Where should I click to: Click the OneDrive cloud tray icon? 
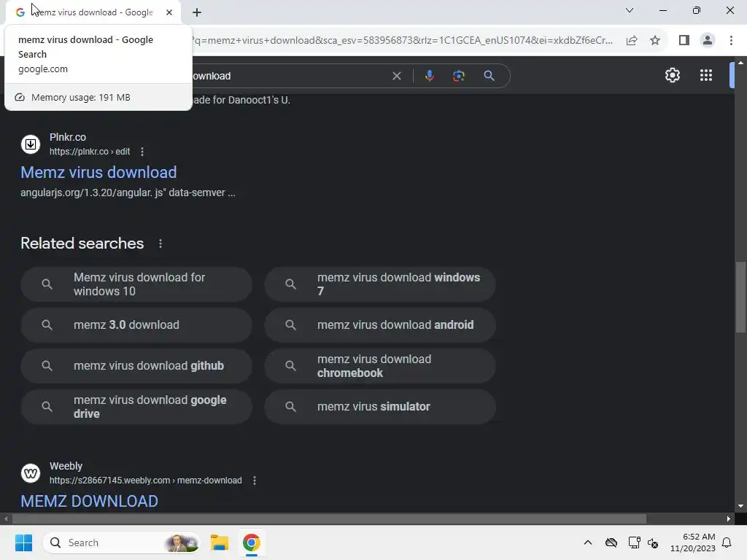coord(611,542)
